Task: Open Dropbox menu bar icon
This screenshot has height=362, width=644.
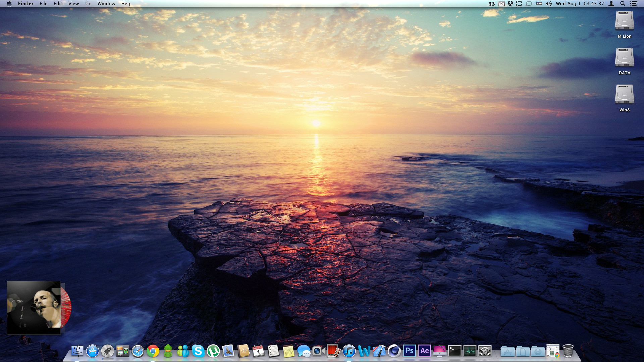Action: tap(510, 4)
